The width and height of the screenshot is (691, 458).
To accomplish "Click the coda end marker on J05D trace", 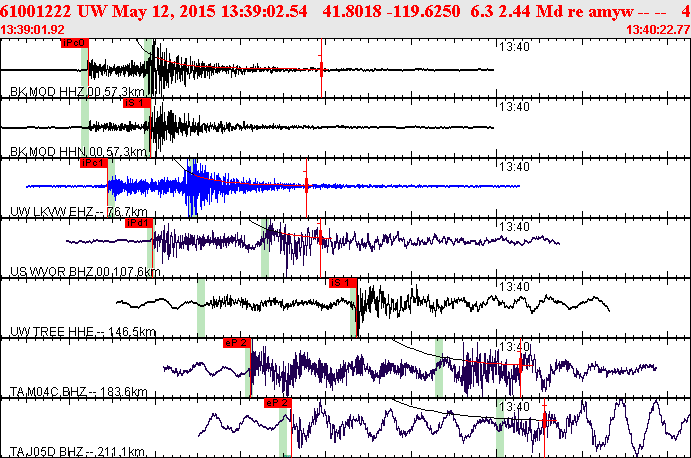I will (544, 421).
